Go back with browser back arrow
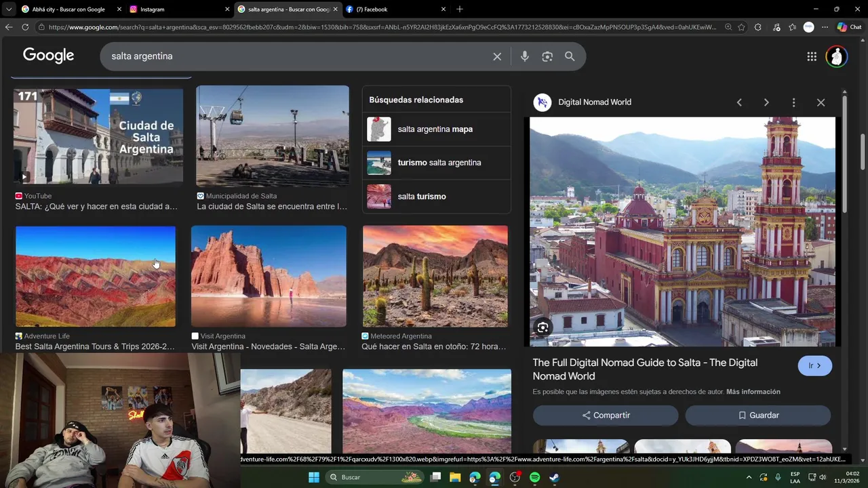 pyautogui.click(x=8, y=27)
